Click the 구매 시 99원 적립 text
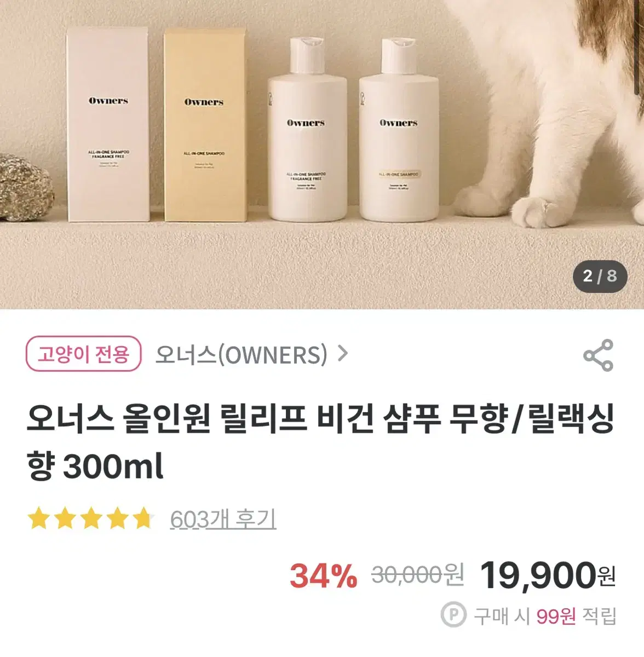The width and height of the screenshot is (644, 657). [545, 616]
